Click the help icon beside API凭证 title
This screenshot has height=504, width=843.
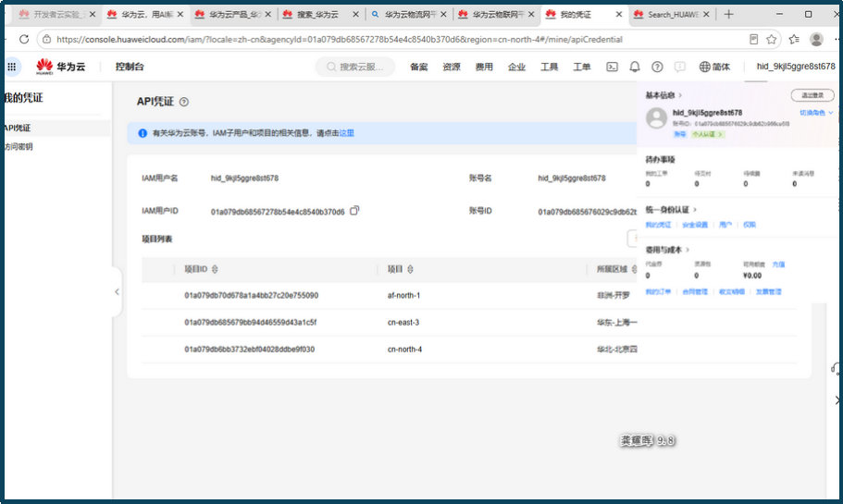pos(184,102)
